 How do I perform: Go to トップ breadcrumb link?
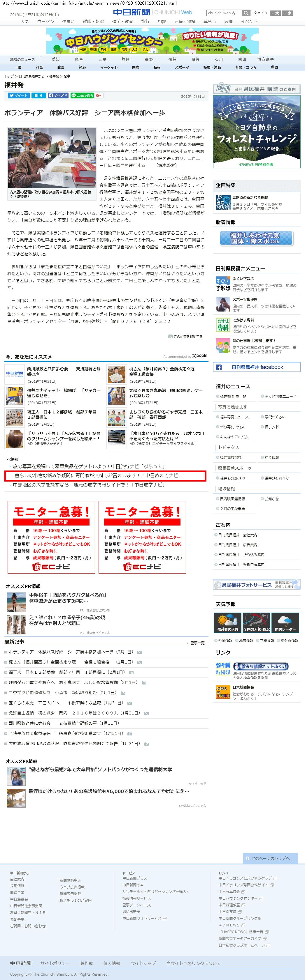pyautogui.click(x=9, y=77)
